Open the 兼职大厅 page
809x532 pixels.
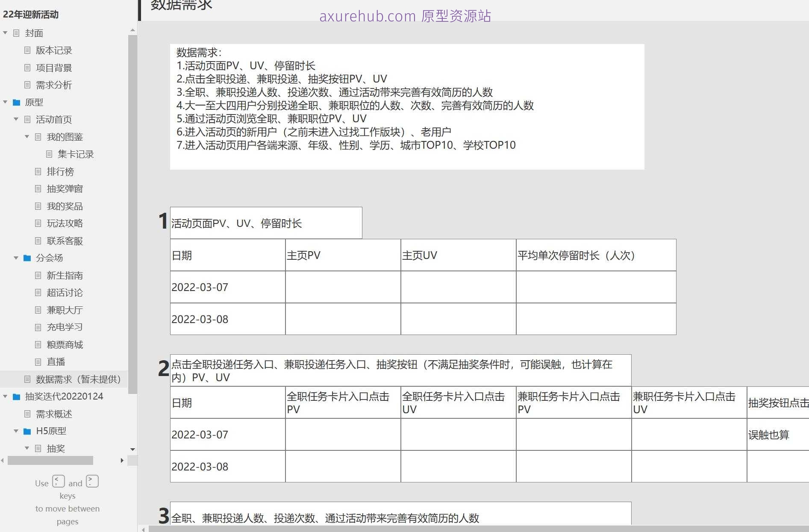coord(65,310)
